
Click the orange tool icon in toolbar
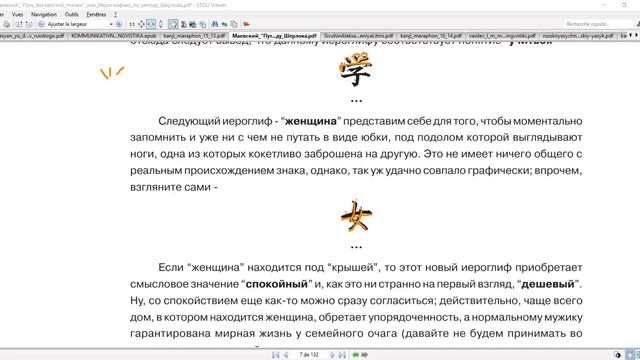pyautogui.click(x=246, y=24)
